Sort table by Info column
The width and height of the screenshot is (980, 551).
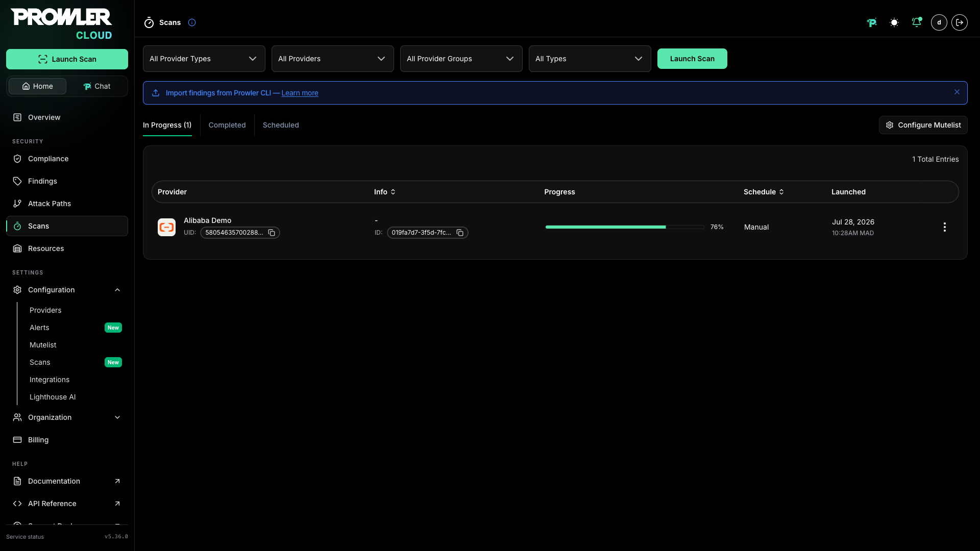click(x=385, y=192)
